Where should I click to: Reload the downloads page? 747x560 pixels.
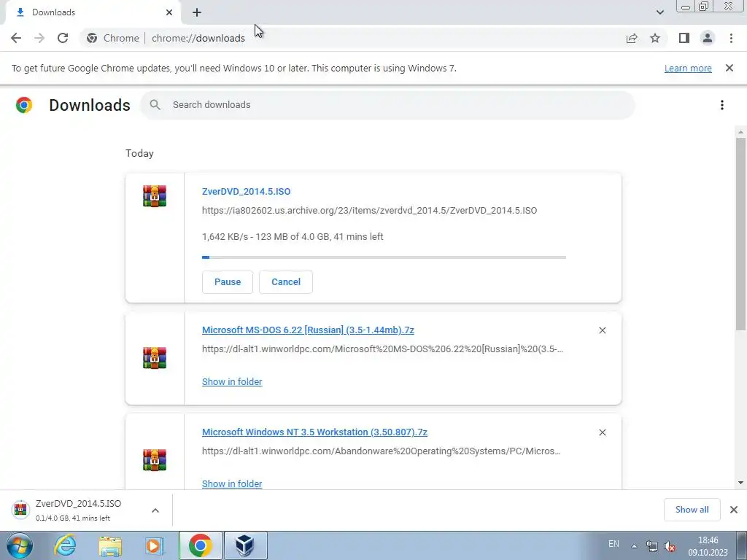point(63,38)
